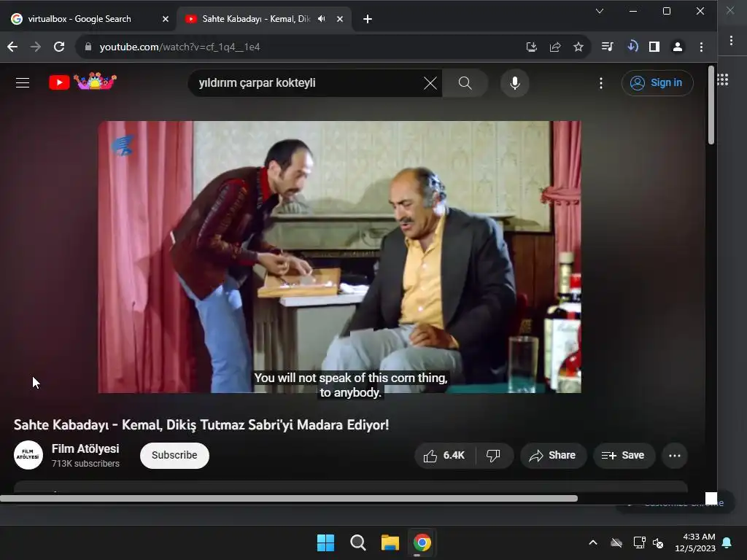Screen dimensions: 747x560
Task: Open the media control toolbar icon
Action: (608, 47)
